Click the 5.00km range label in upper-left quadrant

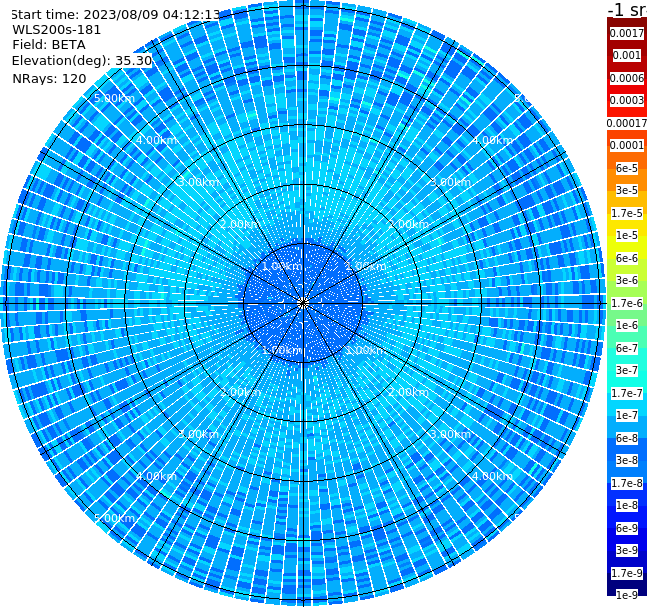(x=114, y=98)
